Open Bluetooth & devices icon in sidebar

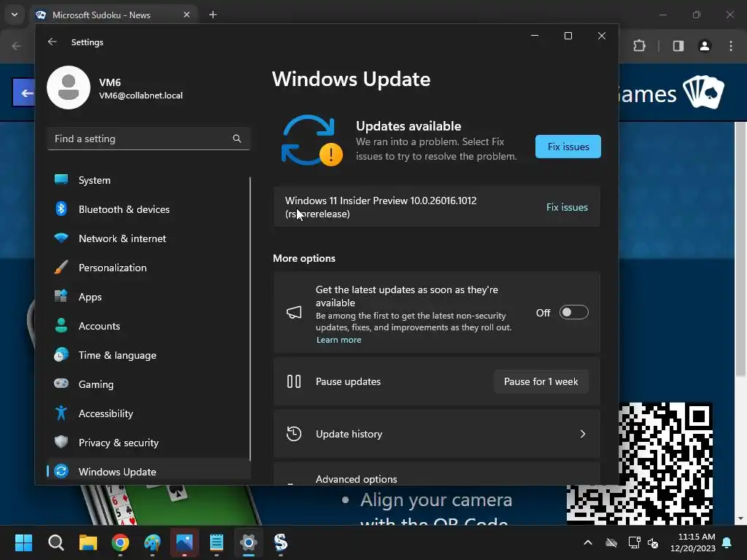[x=61, y=209]
